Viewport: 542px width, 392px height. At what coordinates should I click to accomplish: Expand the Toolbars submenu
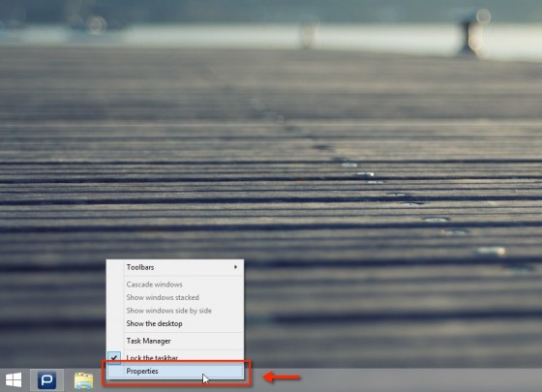coord(175,267)
